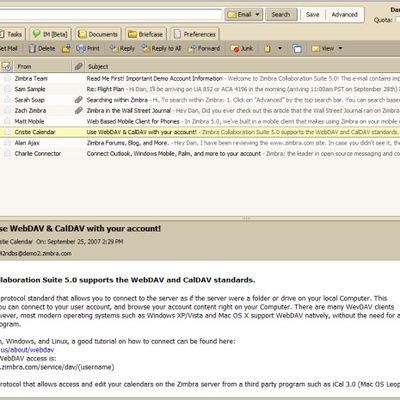The height and width of the screenshot is (400, 400).
Task: Click sender name Charlie Connector
Action: click(x=38, y=153)
